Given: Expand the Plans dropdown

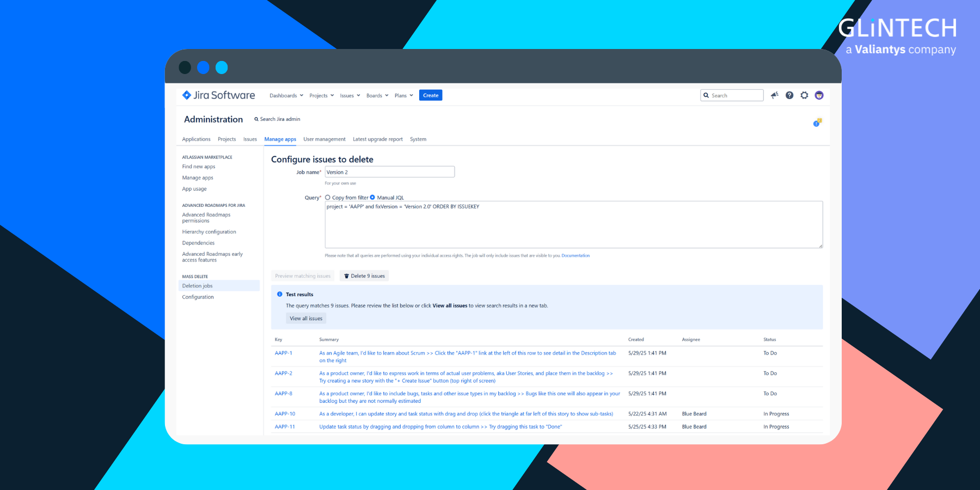Looking at the screenshot, I should 404,95.
